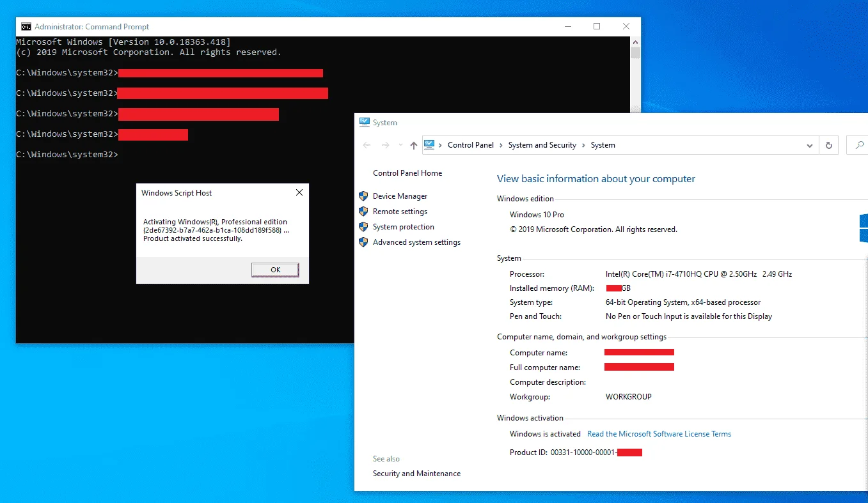Select Control Panel in the breadcrumb
Image resolution: width=868 pixels, height=503 pixels.
471,145
